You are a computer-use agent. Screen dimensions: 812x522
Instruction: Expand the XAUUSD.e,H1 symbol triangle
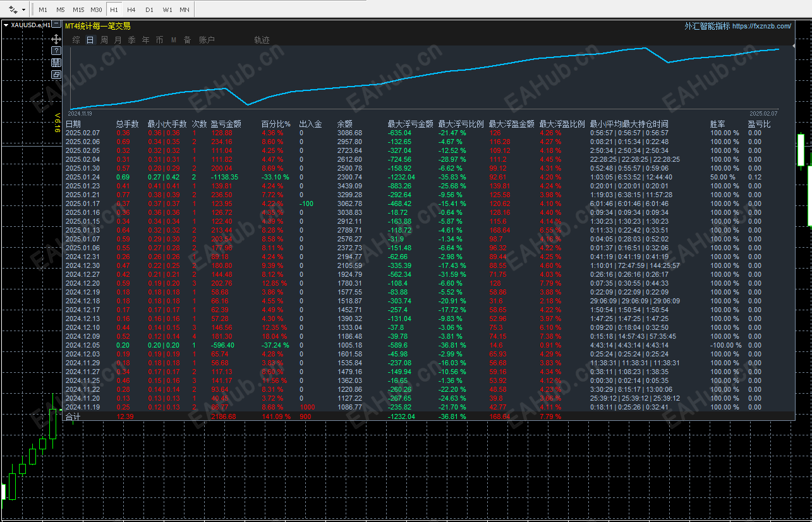click(x=6, y=25)
